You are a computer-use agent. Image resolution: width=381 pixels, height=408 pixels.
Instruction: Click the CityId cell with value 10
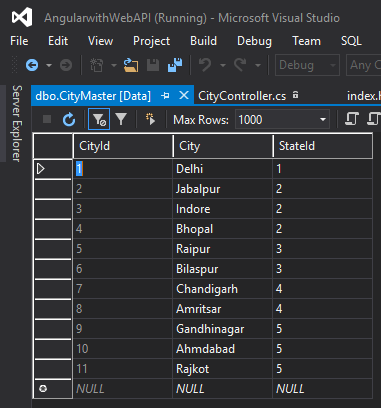(x=123, y=349)
